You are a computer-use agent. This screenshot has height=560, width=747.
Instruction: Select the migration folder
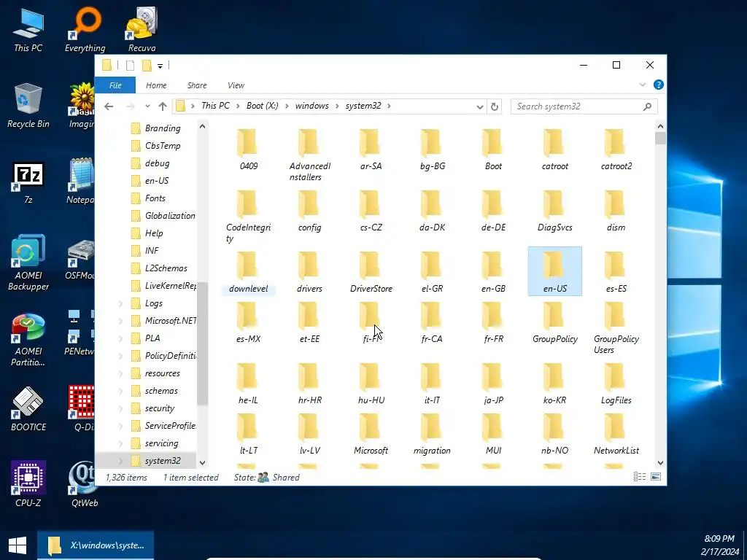(432, 433)
